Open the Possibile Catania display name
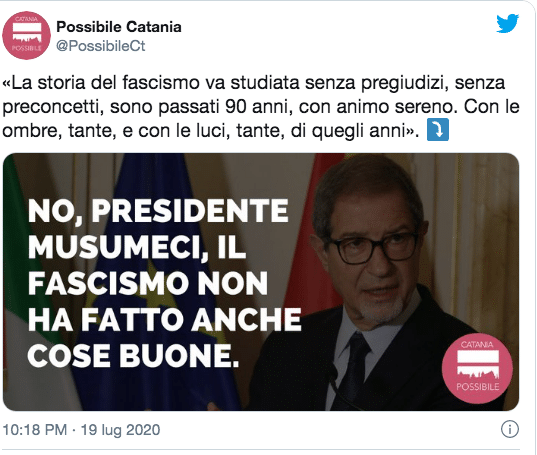This screenshot has height=455, width=537. [x=119, y=27]
